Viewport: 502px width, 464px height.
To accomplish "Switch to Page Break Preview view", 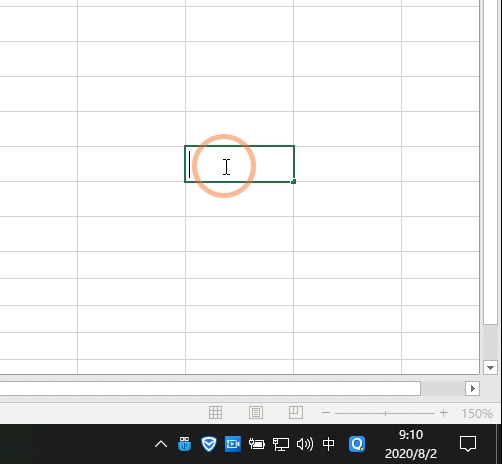I will 296,413.
